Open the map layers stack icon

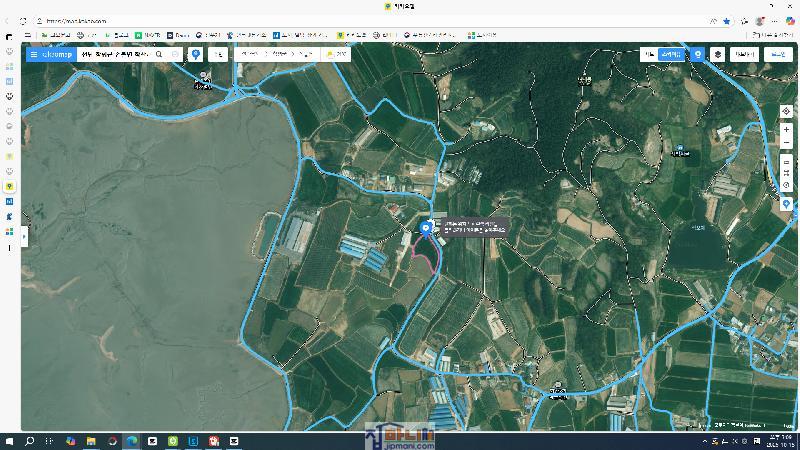(x=717, y=54)
